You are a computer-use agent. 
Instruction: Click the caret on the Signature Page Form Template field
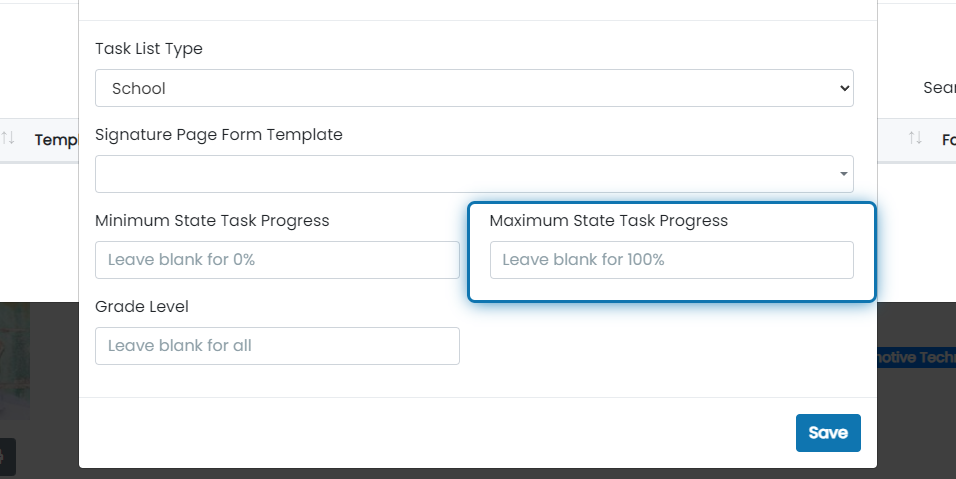click(844, 174)
